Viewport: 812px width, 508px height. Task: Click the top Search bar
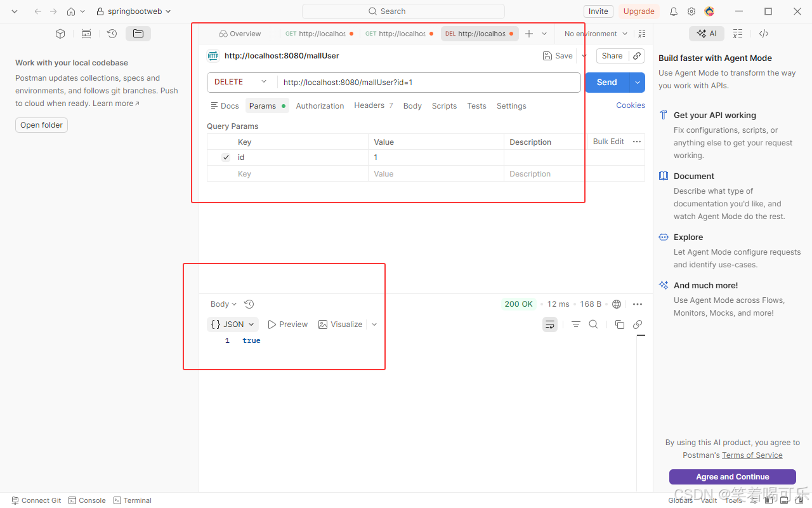403,11
